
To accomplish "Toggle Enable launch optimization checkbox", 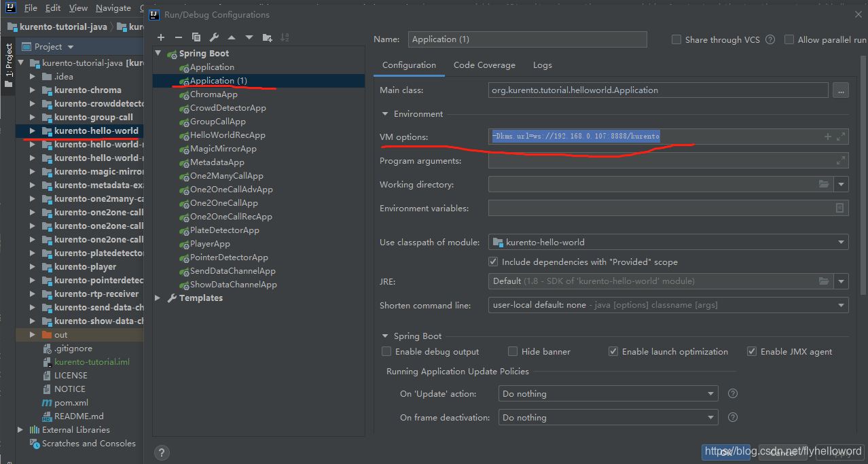I will (613, 351).
